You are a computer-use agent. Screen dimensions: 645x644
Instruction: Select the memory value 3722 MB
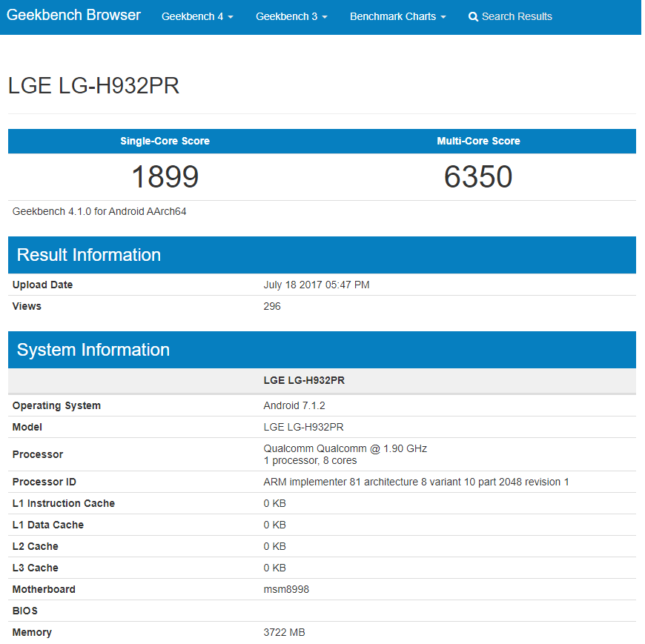tap(284, 632)
